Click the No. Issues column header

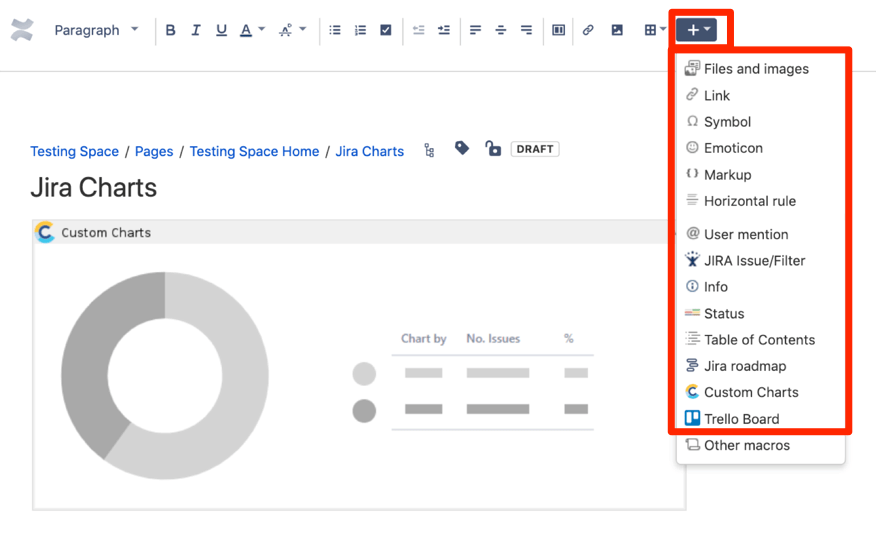point(493,338)
